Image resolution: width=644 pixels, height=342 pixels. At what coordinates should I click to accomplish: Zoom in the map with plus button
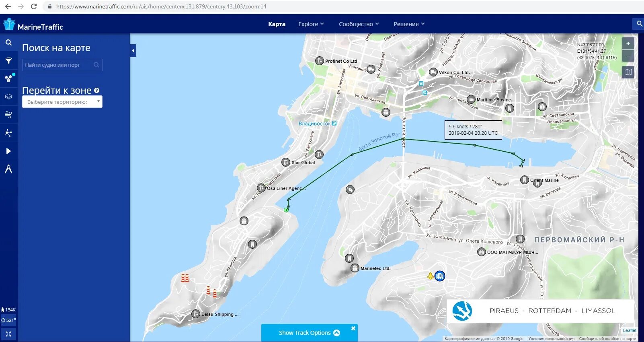[x=628, y=43]
